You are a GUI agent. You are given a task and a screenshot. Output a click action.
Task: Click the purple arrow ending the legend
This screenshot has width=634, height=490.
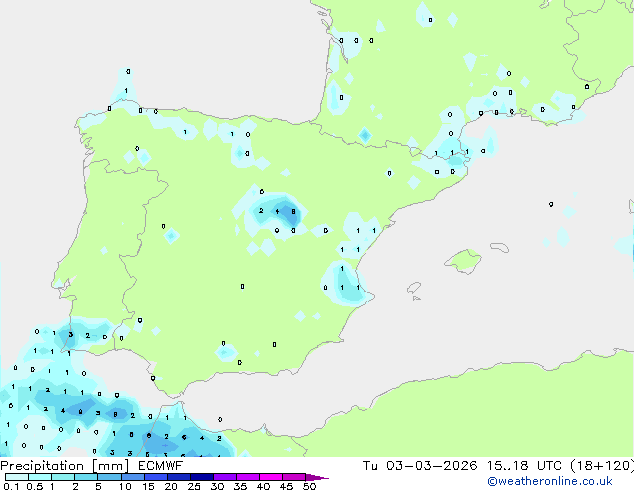pos(317,477)
